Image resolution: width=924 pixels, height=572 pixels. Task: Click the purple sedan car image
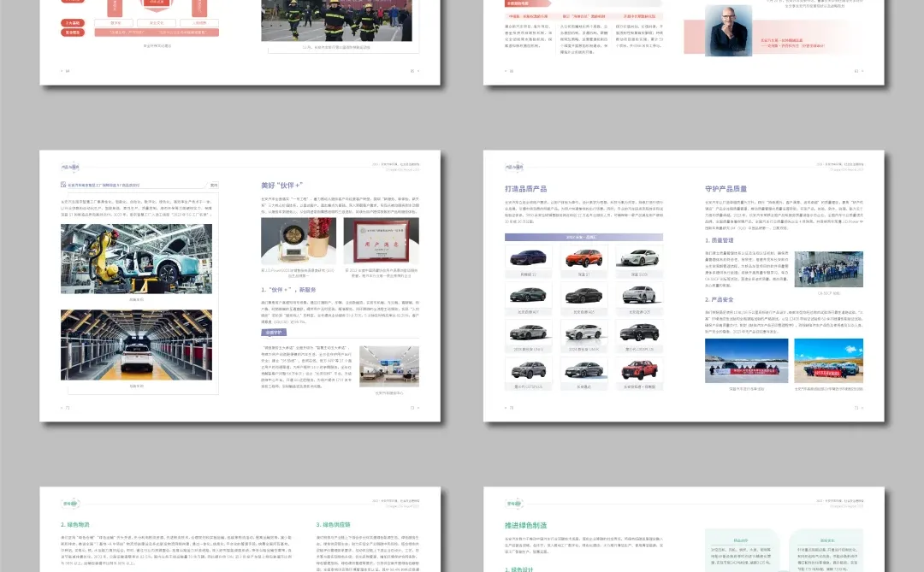click(x=528, y=257)
